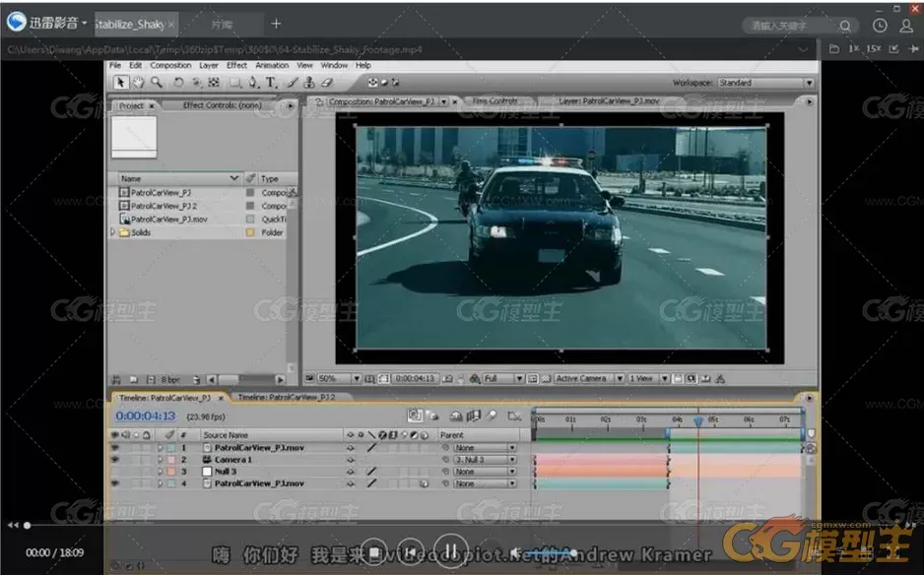The image size is (924, 575).
Task: Open the 1 View layout dropdown
Action: click(648, 379)
